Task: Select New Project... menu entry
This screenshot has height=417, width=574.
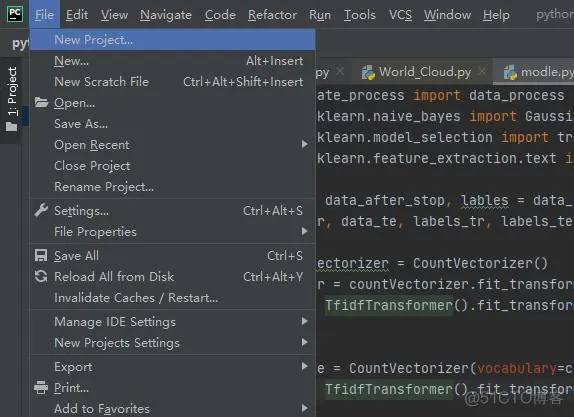Action: [x=172, y=40]
